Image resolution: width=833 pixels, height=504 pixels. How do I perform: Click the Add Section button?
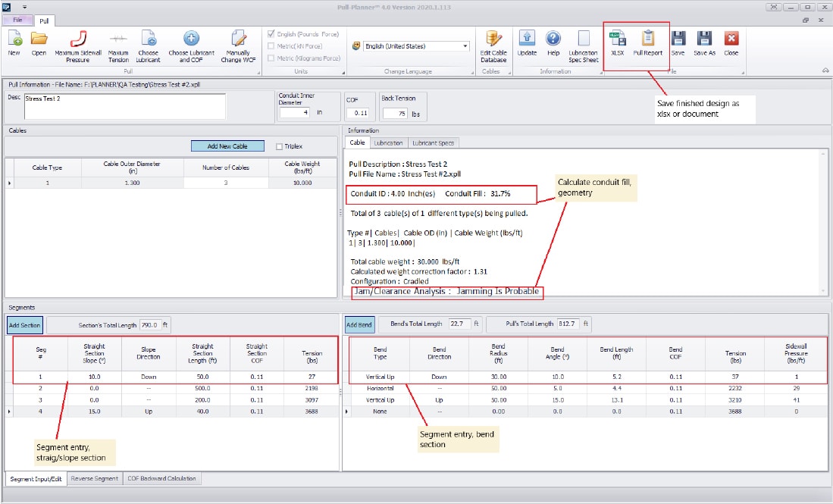click(25, 325)
